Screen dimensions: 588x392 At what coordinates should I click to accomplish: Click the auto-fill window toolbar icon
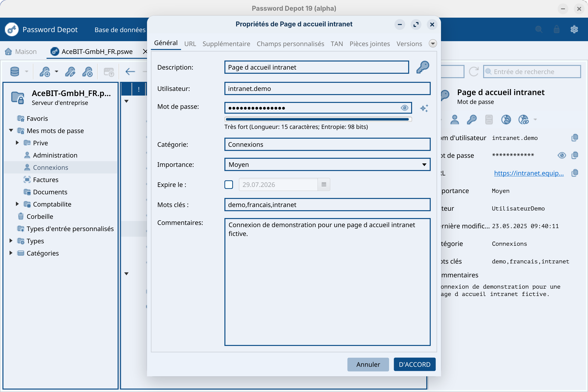tap(109, 72)
